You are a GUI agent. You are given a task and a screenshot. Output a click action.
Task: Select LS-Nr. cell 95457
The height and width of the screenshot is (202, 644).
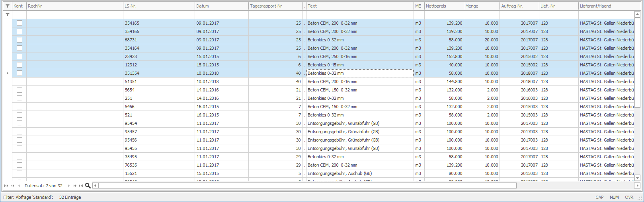(159, 132)
